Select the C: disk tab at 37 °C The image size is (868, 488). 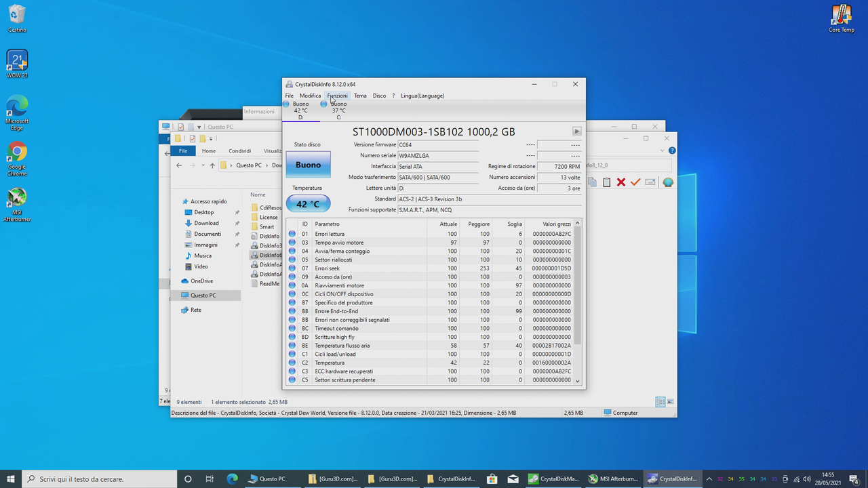338,110
